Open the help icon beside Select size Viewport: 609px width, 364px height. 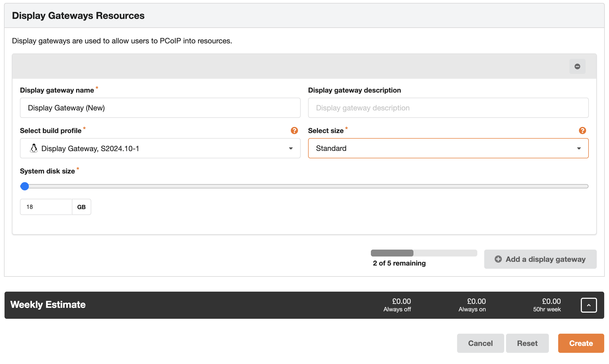pyautogui.click(x=582, y=131)
